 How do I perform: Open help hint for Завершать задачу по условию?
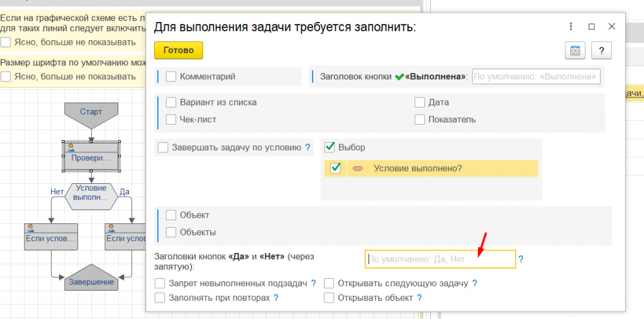tap(307, 147)
